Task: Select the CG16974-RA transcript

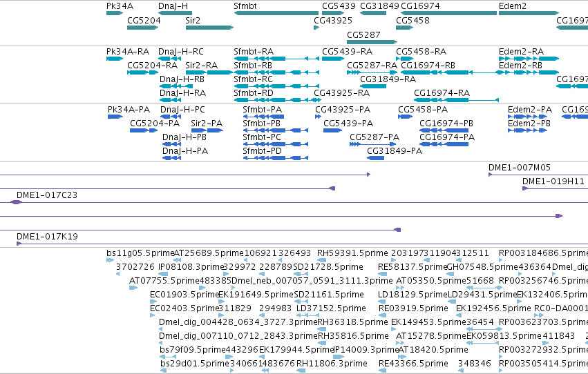Action: click(x=457, y=100)
